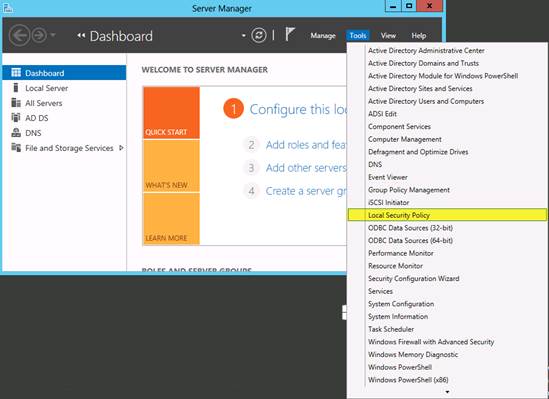The image size is (549, 399).
Task: Click Add roles and features link
Action: (x=306, y=145)
